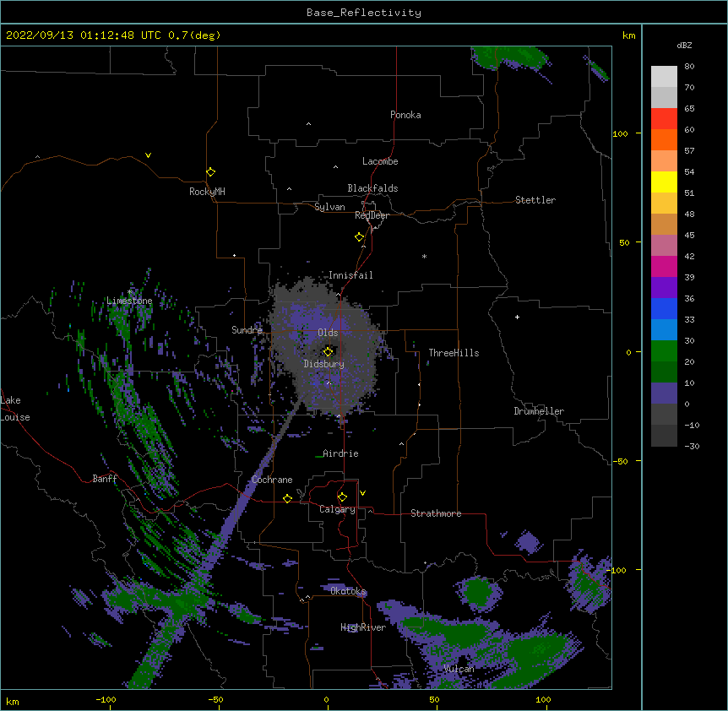Click the yellow diamond marker south of RedDeer
This screenshot has height=711, width=728.
[x=360, y=237]
